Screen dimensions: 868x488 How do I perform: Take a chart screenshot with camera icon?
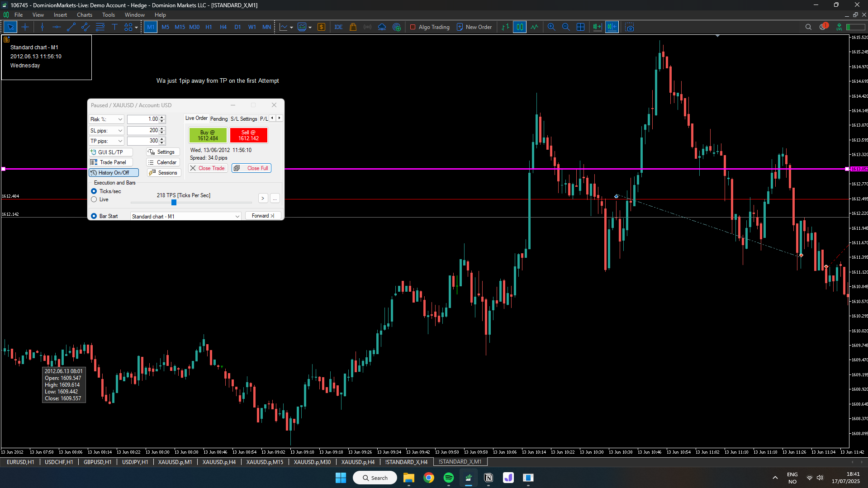tap(629, 27)
